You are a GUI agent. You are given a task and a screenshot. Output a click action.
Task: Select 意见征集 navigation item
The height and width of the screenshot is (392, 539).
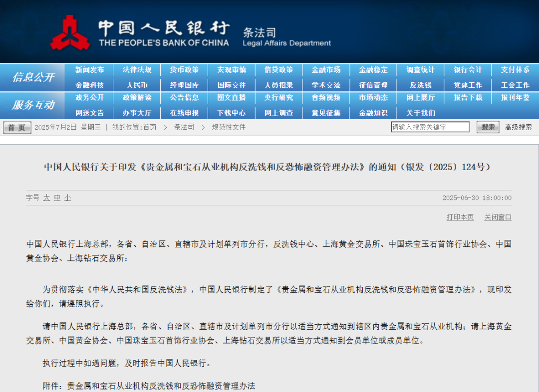tap(326, 113)
